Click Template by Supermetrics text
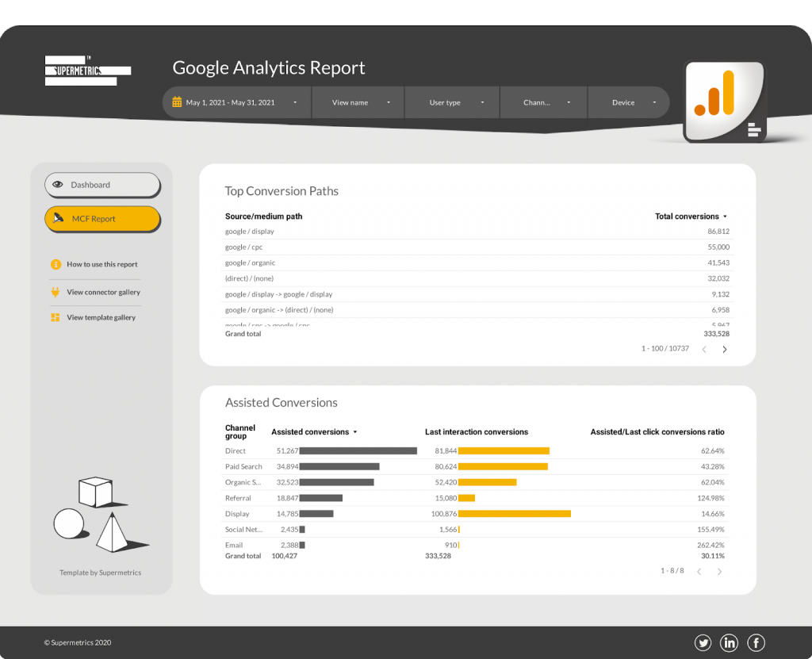 (101, 573)
